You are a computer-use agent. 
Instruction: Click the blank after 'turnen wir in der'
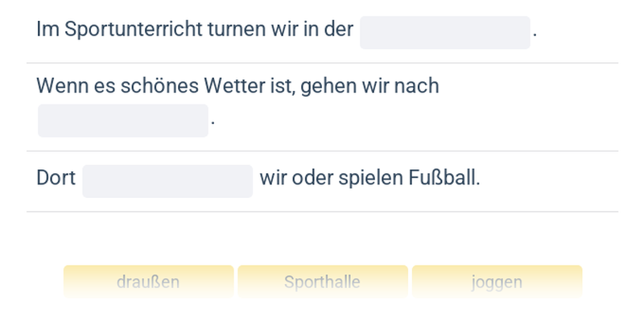coord(444,32)
